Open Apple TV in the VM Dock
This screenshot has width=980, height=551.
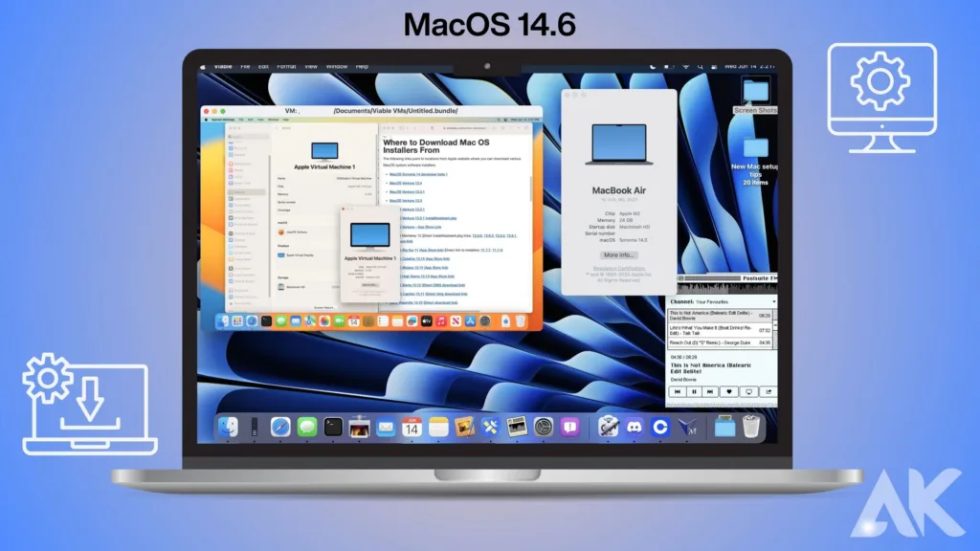coord(426,321)
